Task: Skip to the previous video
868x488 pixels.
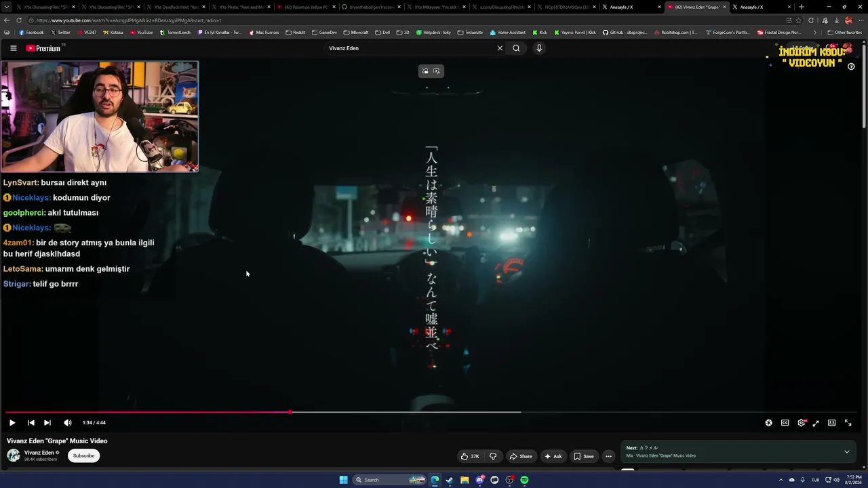Action: 31,423
